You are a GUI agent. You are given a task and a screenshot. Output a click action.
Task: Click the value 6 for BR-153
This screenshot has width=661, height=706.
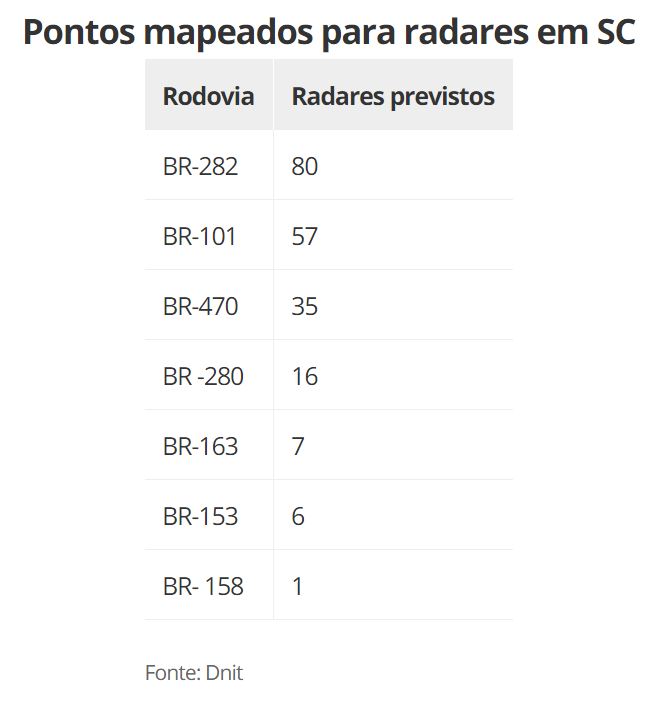tap(298, 516)
